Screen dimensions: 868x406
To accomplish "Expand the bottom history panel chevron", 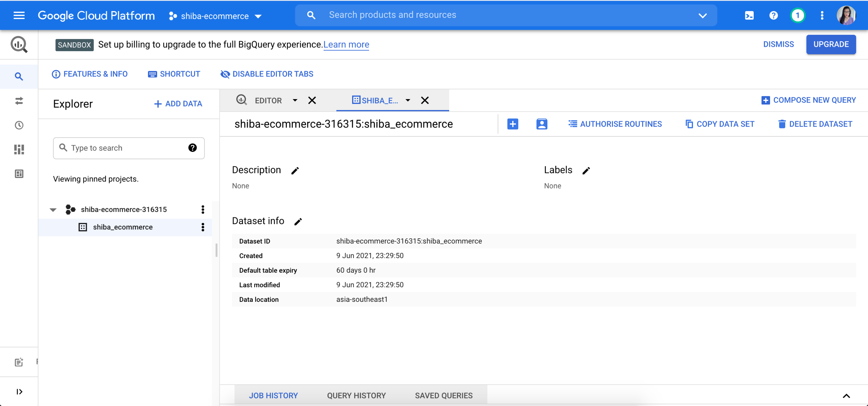I will tap(846, 396).
